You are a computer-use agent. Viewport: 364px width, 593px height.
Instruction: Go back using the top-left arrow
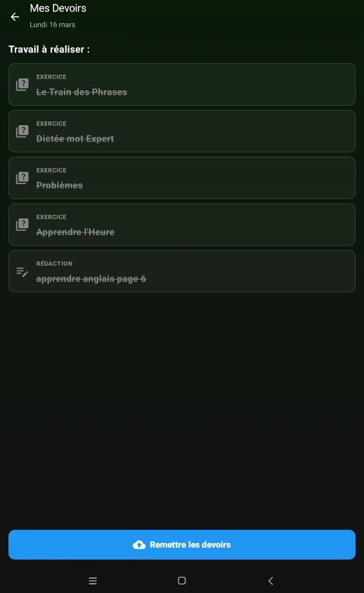tap(15, 17)
